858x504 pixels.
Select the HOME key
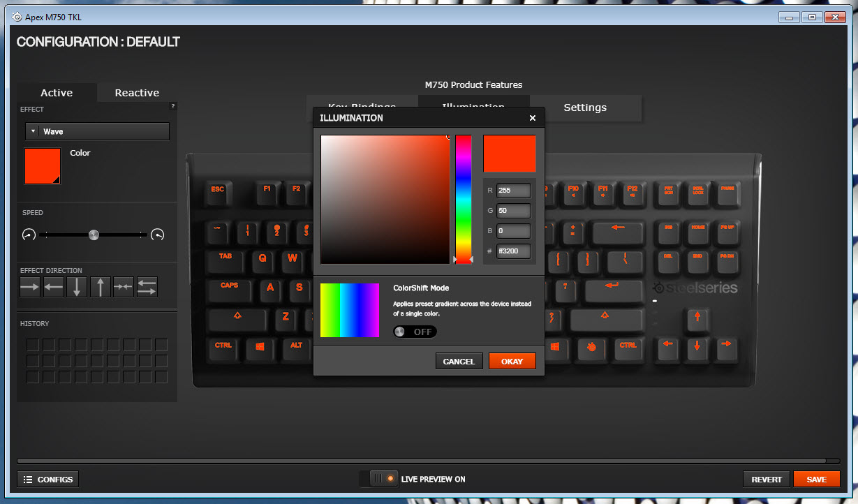click(697, 232)
